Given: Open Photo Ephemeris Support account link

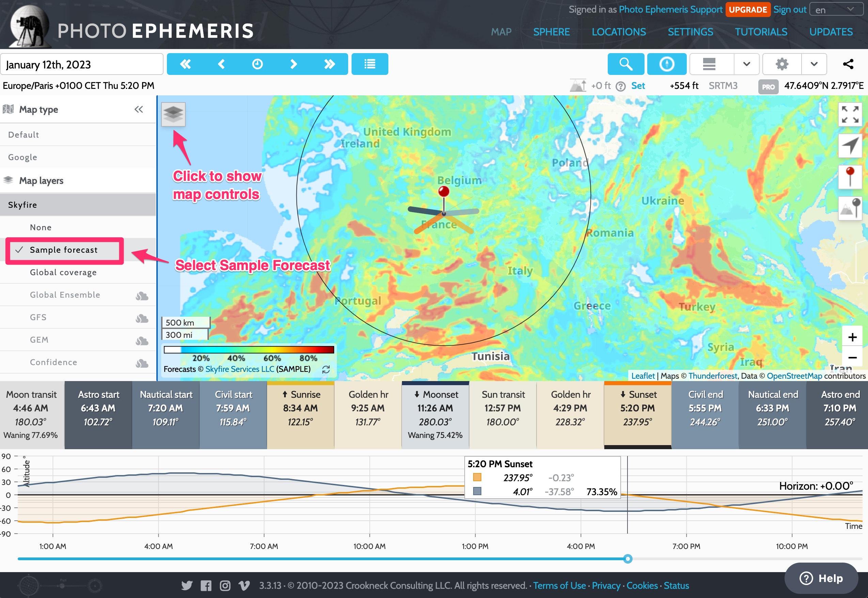Looking at the screenshot, I should pos(670,10).
